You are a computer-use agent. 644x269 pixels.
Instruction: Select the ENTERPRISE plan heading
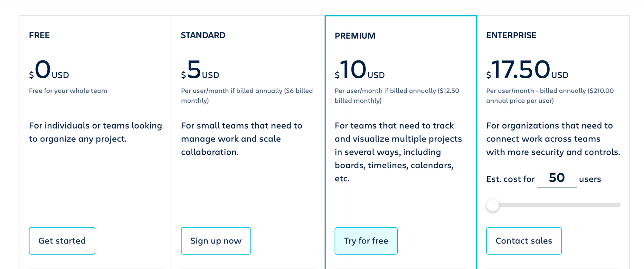point(511,35)
